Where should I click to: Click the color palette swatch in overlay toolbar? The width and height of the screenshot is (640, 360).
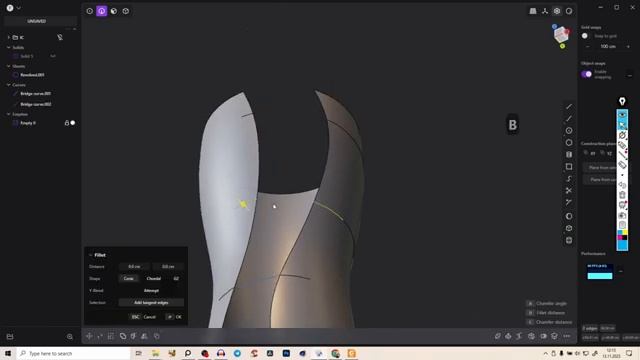click(622, 235)
